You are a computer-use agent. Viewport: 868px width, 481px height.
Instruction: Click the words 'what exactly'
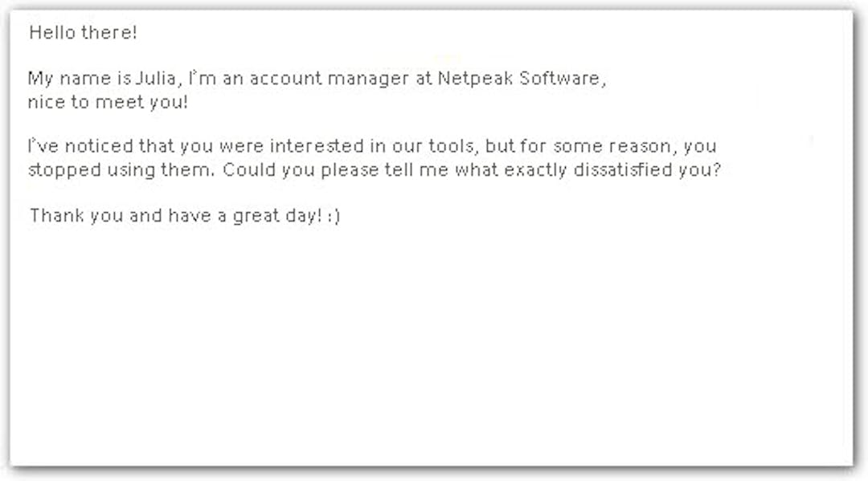tap(511, 169)
